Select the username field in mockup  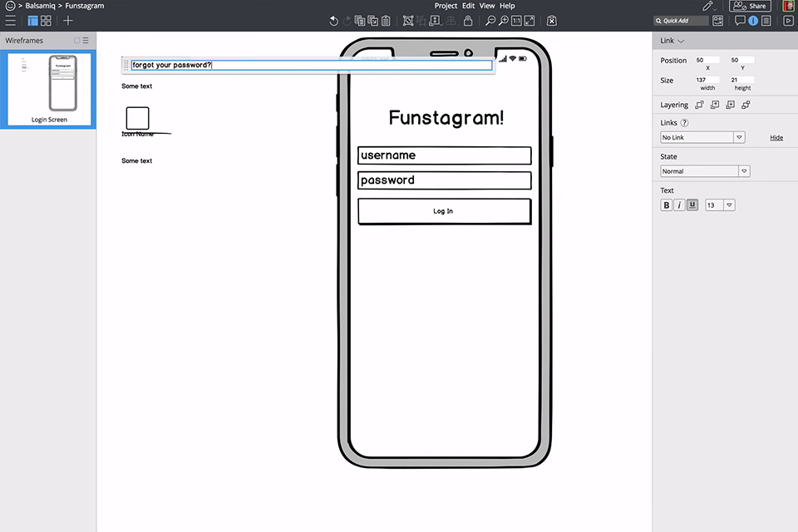(x=444, y=155)
